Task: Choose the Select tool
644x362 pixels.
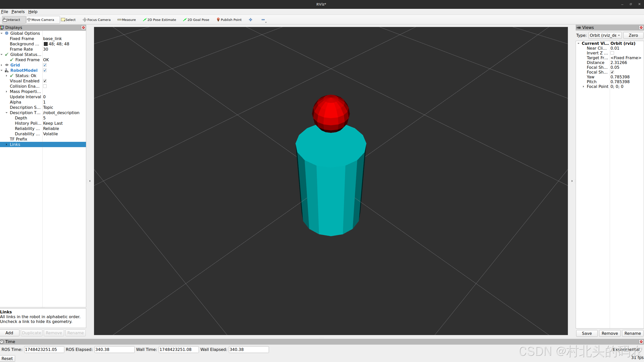Action: point(68,20)
